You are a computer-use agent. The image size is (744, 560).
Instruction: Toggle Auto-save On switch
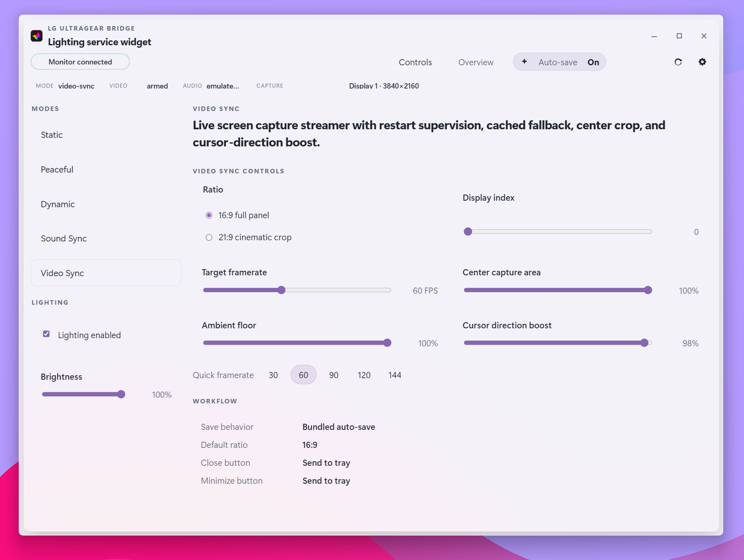[x=559, y=62]
